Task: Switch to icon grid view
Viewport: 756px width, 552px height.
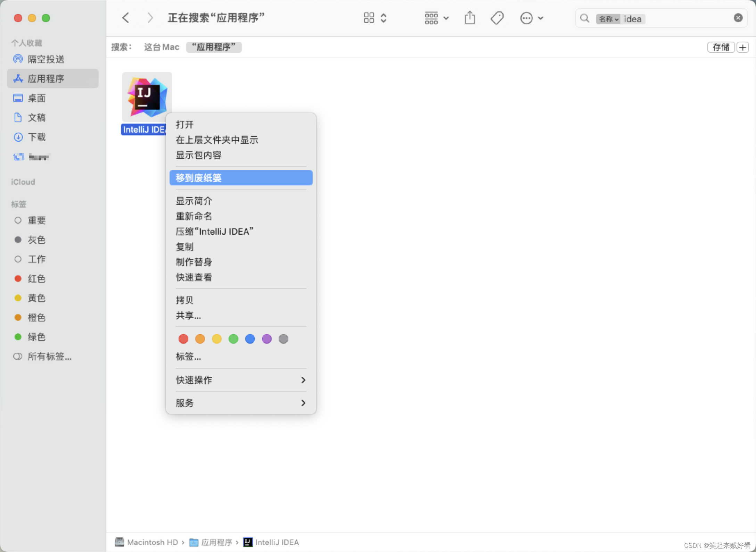Action: (x=369, y=18)
